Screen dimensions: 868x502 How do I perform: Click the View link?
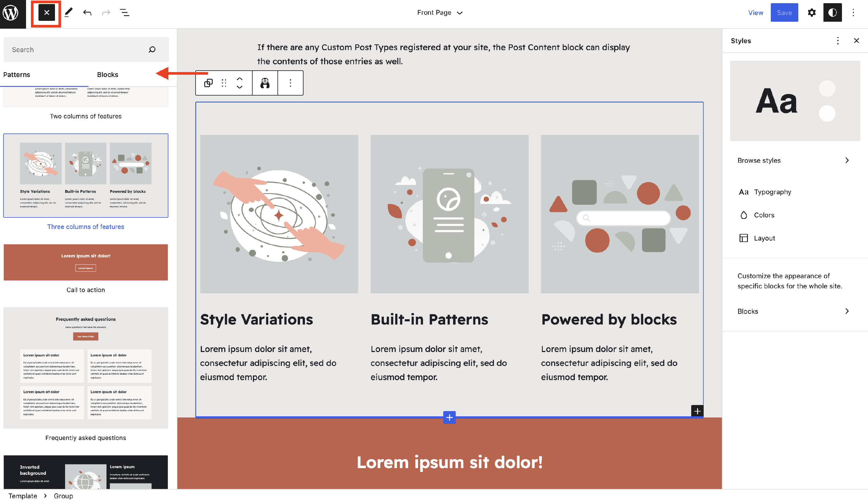[755, 13]
